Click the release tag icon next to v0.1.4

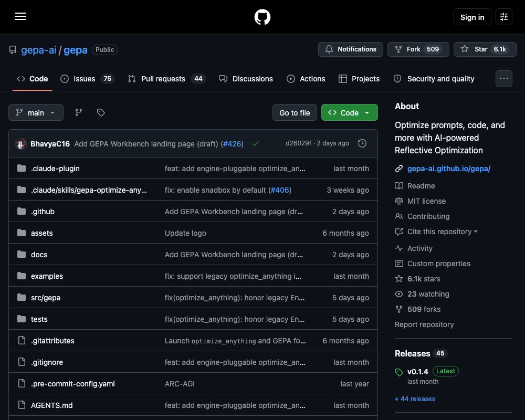click(399, 372)
